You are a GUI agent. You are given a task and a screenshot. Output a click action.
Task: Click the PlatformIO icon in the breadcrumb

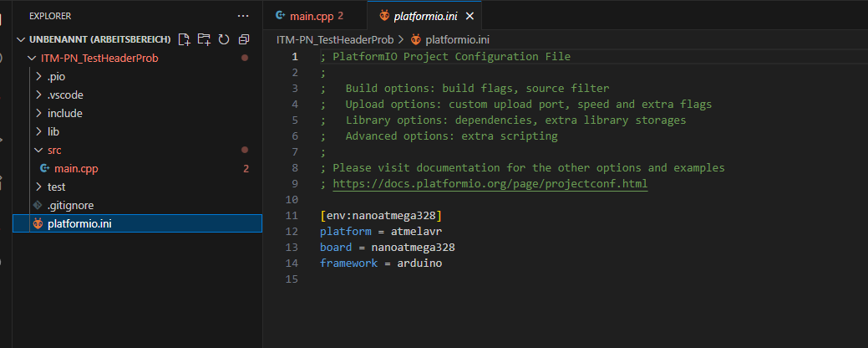coord(416,39)
